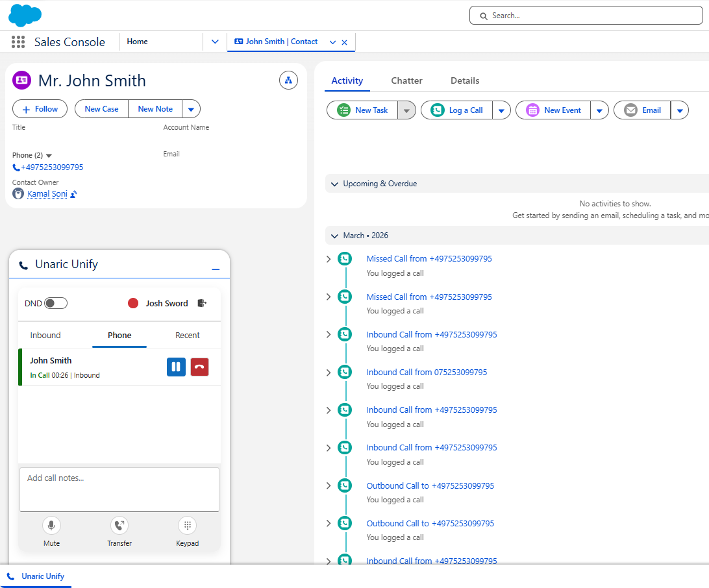The image size is (709, 588).
Task: Expand the Phone (2) dropdown
Action: pos(49,156)
